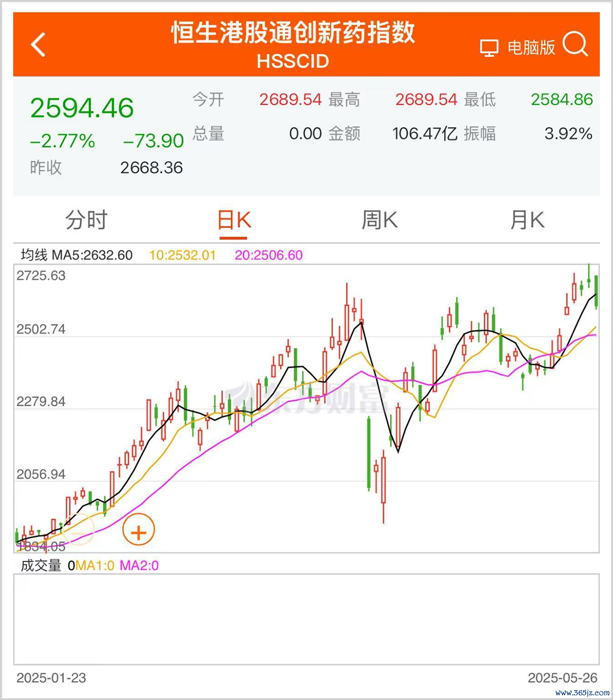This screenshot has height=700, width=613.
Task: Switch to 分时 tab
Action: tap(86, 220)
